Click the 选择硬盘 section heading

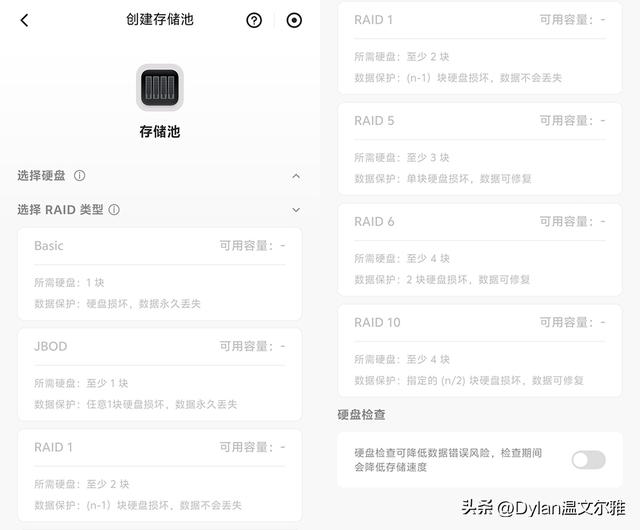41,176
